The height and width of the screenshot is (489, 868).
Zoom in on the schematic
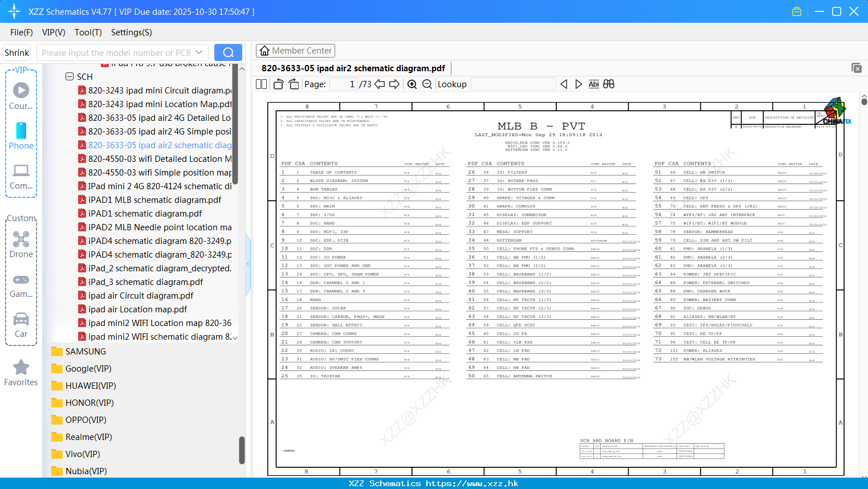click(412, 84)
